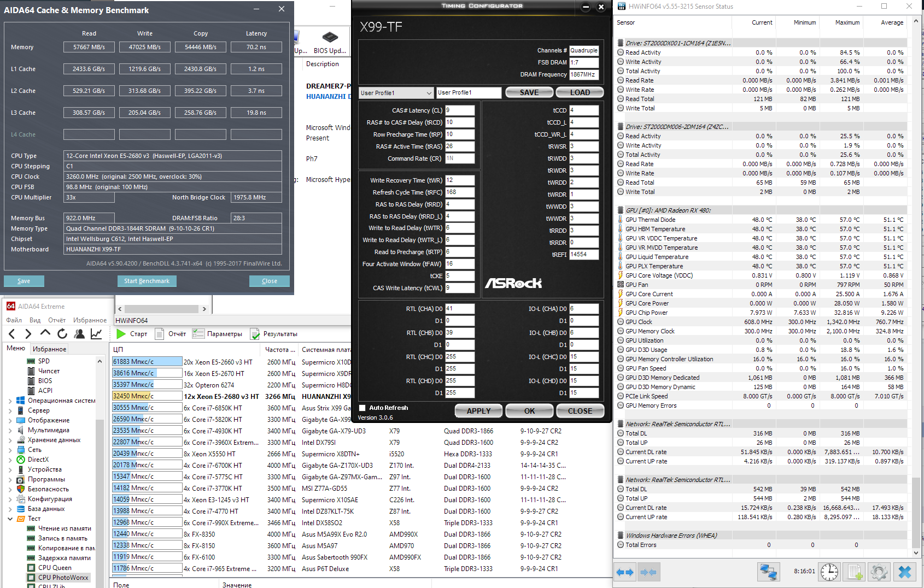924x588 pixels.
Task: Click the User Profile1 name text field
Action: pyautogui.click(x=469, y=93)
